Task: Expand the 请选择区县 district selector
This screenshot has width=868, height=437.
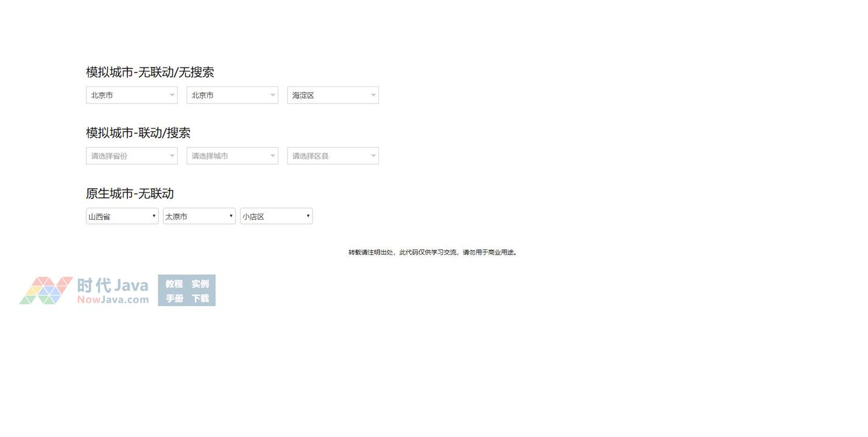Action: coord(333,156)
